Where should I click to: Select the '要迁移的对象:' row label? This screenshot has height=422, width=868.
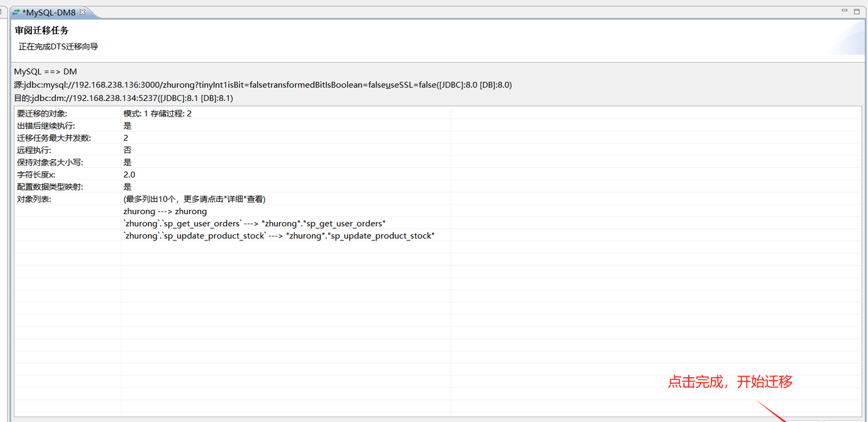(42, 113)
